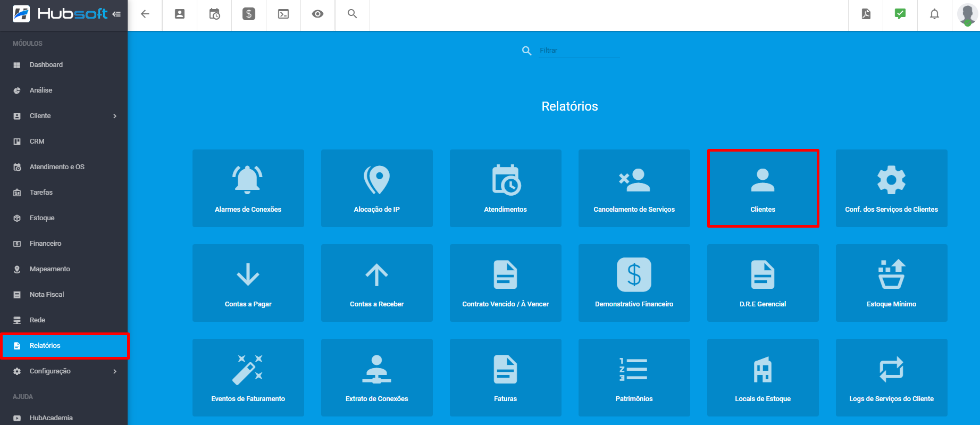Open Tarefas module in sidebar
The width and height of the screenshot is (980, 425).
click(64, 193)
